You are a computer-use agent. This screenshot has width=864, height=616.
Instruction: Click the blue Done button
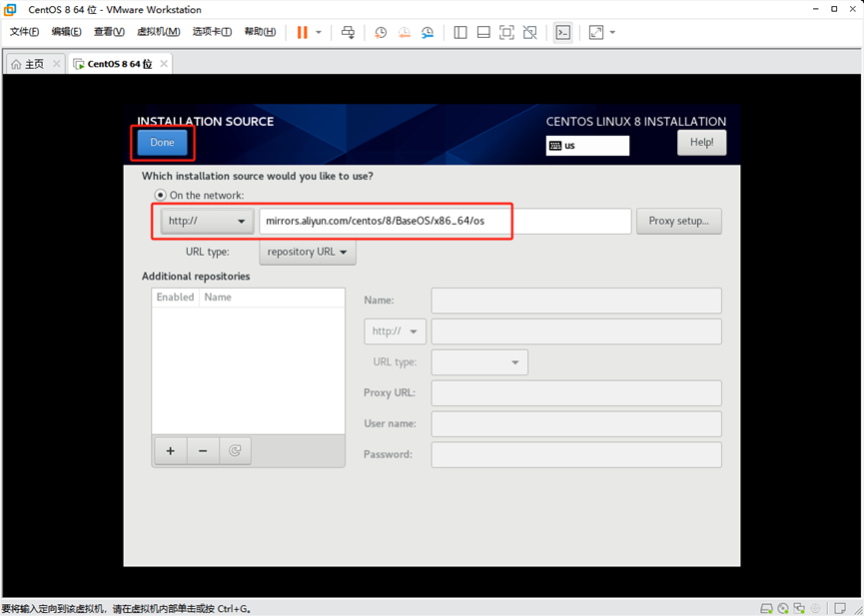click(162, 142)
